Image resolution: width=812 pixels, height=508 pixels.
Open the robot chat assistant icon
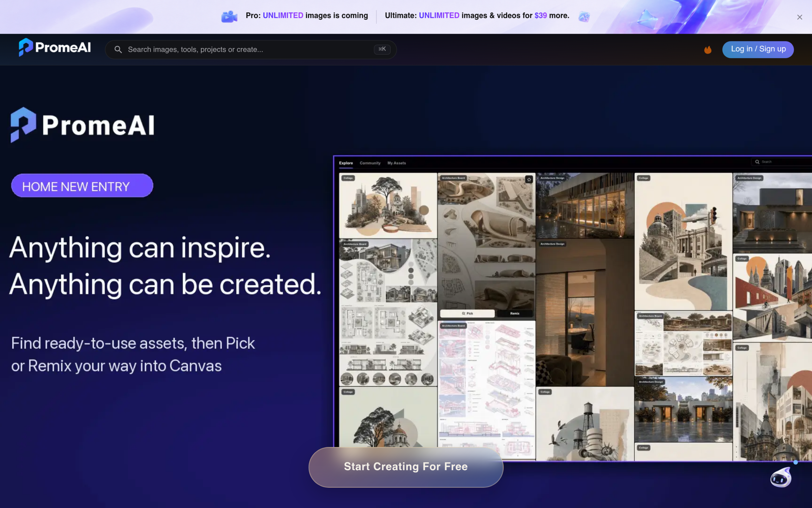pyautogui.click(x=781, y=477)
